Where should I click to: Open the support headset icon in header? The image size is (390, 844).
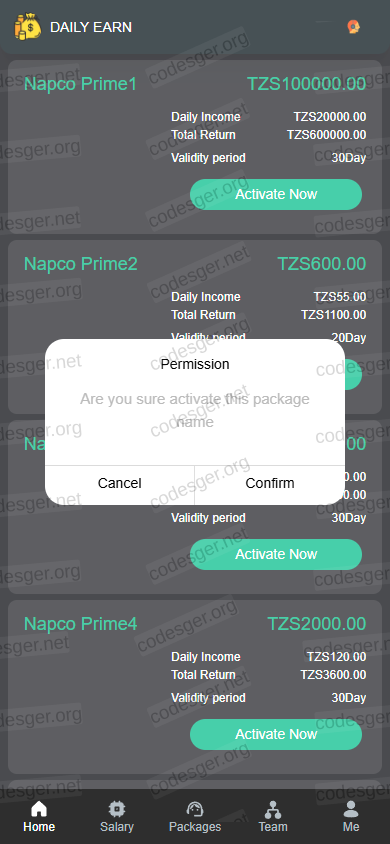click(x=353, y=27)
